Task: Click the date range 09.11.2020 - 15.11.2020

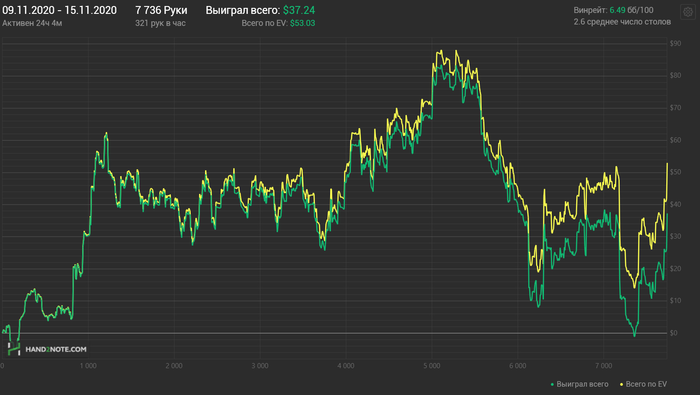Action: 59,10
